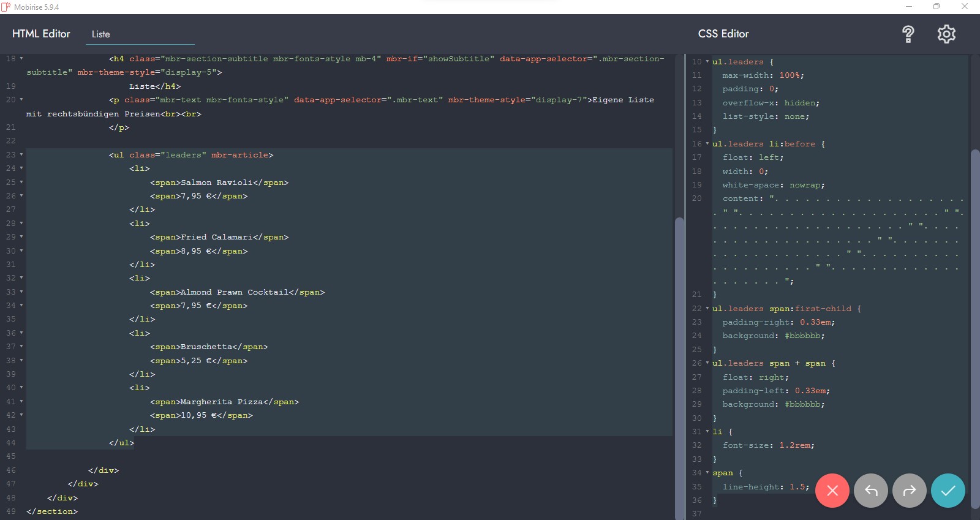Image resolution: width=980 pixels, height=520 pixels.
Task: Fold the li block at HTML line 28
Action: click(x=21, y=224)
